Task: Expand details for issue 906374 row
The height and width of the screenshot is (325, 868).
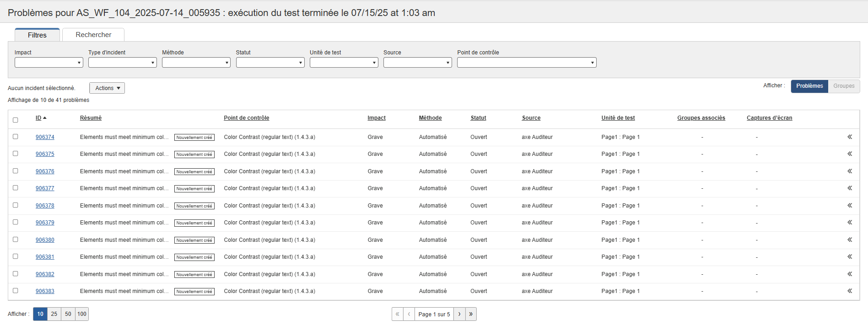Action: point(849,137)
